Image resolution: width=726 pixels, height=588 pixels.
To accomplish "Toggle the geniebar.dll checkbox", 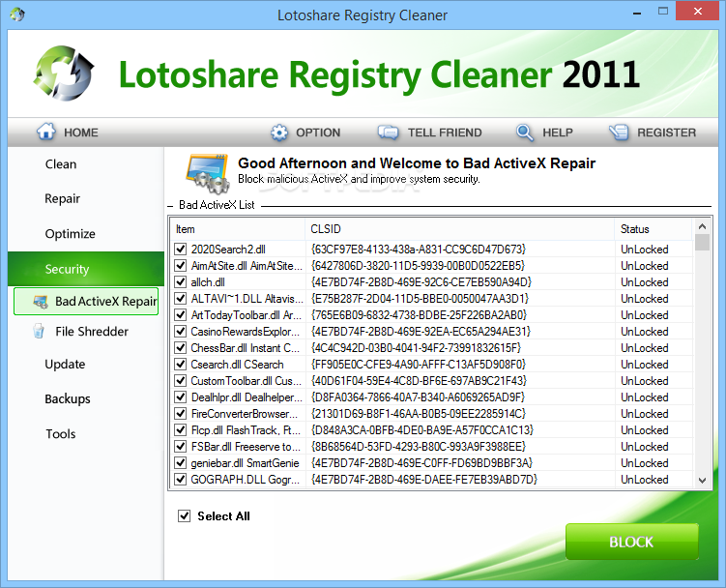I will point(181,463).
